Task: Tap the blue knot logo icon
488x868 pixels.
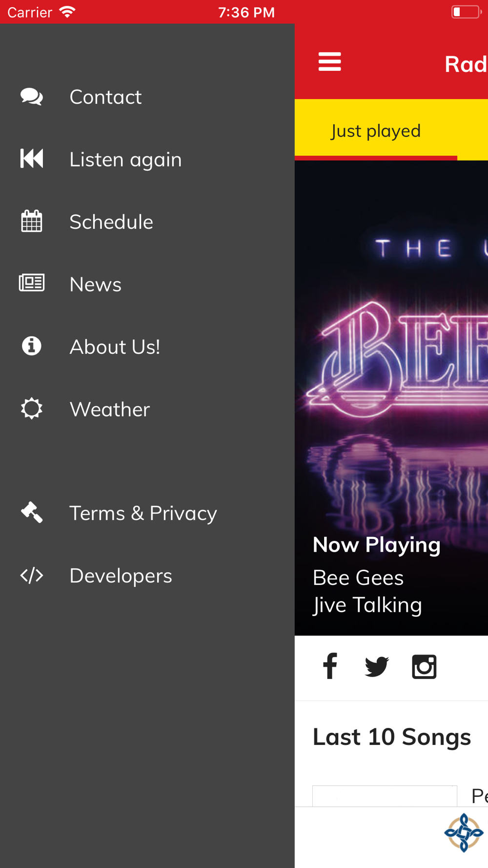Action: tap(464, 833)
